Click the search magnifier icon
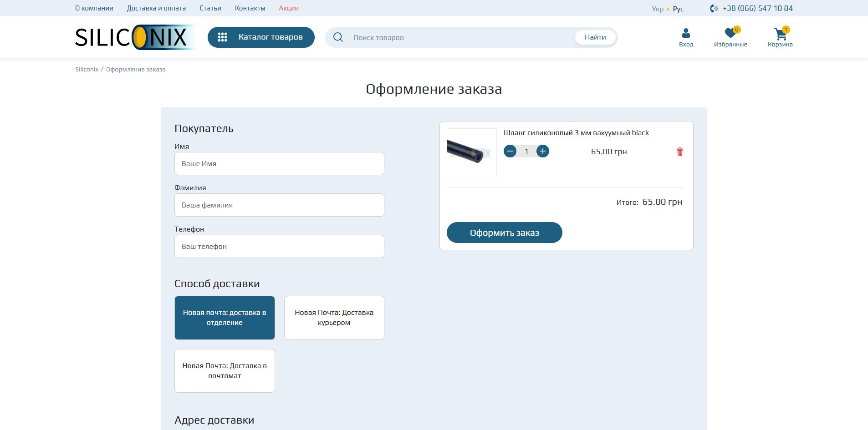This screenshot has width=868, height=430. [338, 37]
